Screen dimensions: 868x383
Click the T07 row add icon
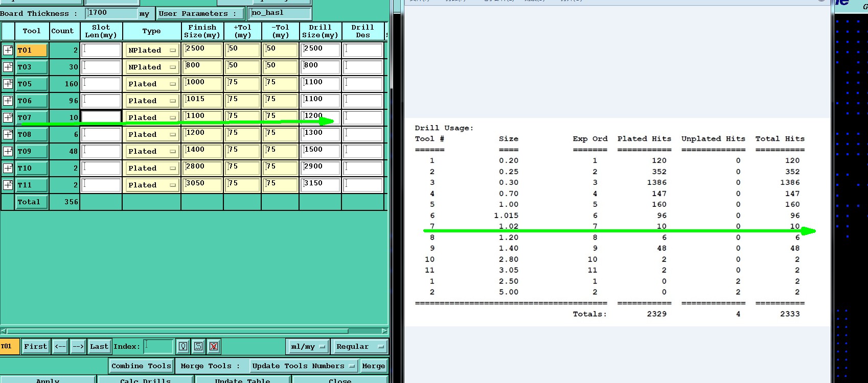tap(8, 117)
